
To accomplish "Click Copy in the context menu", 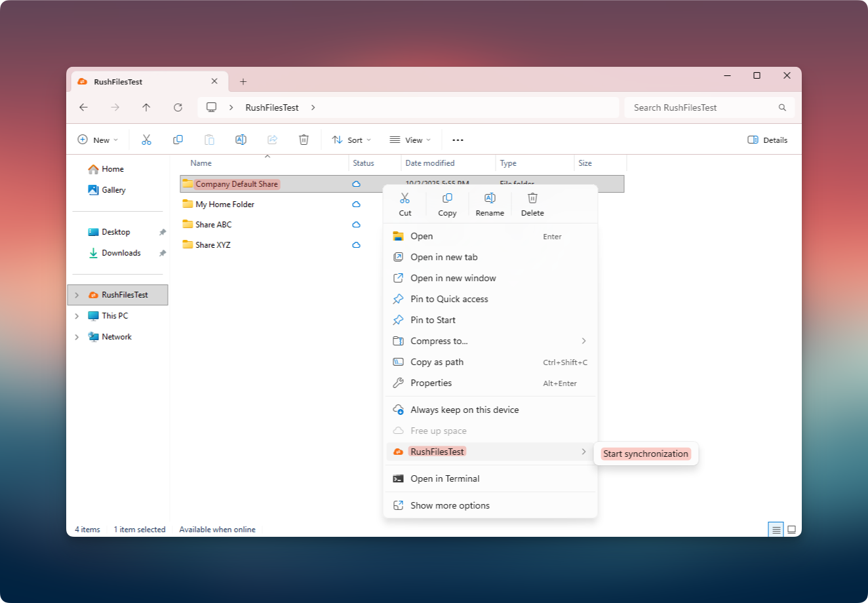I will 447,204.
